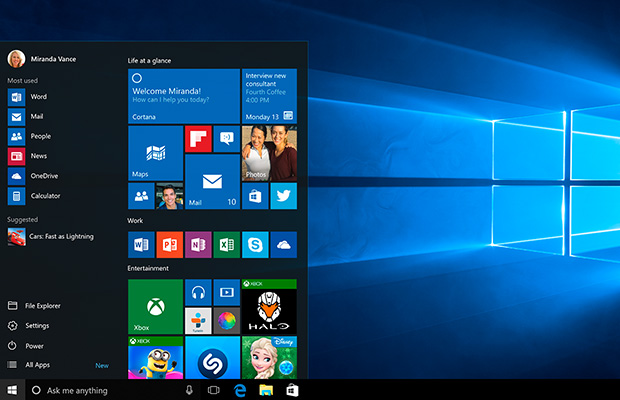Open the green Xbox tile
This screenshot has width=620, height=400.
[155, 306]
